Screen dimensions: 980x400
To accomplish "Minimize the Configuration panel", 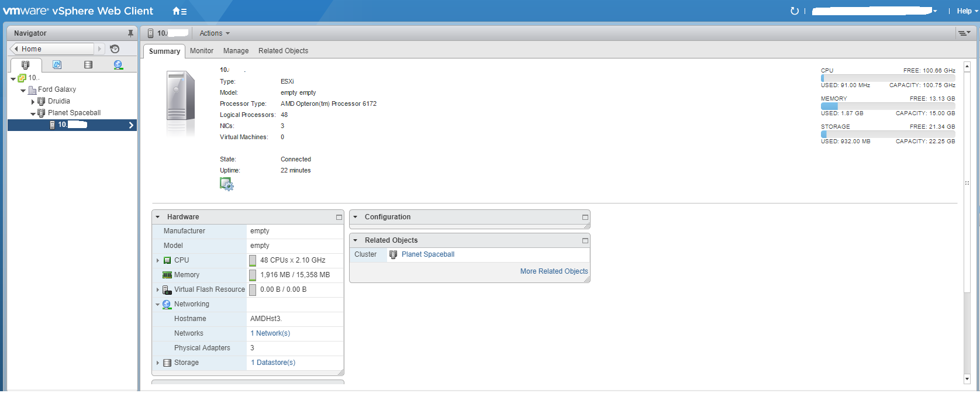I will click(x=585, y=217).
